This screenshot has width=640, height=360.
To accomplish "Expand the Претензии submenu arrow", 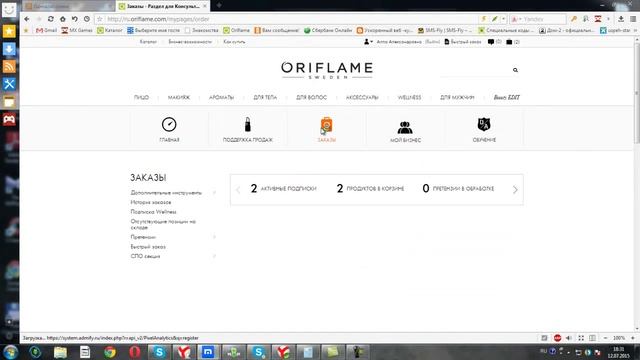I will tap(214, 237).
